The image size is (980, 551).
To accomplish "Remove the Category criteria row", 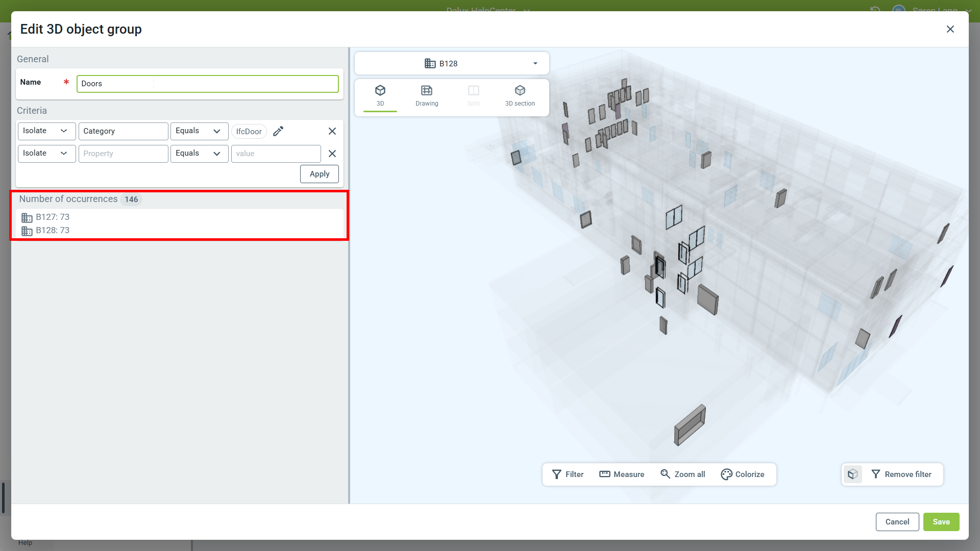I will tap(332, 131).
